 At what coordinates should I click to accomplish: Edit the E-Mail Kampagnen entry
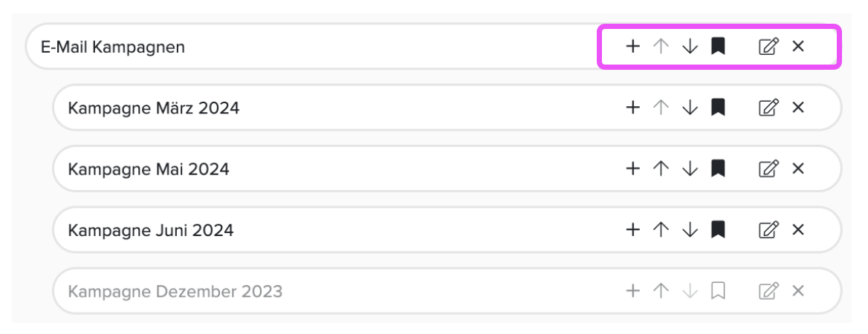click(x=768, y=47)
